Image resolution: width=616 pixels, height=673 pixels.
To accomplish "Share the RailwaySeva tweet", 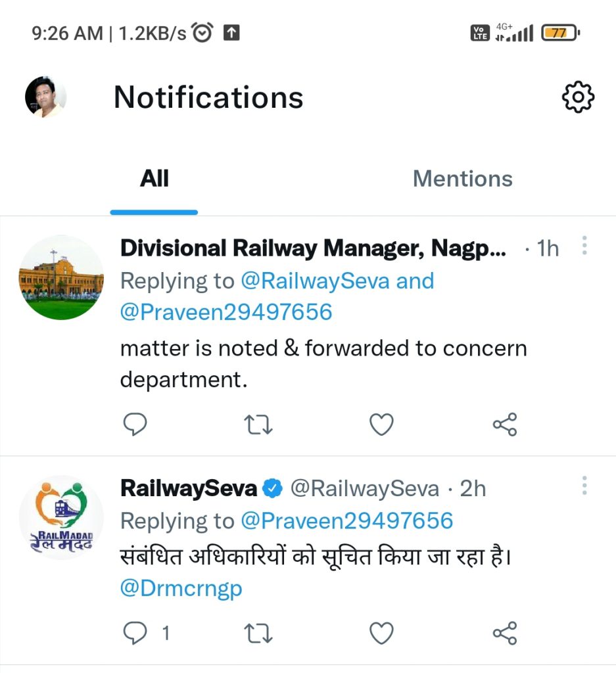I will tap(505, 633).
